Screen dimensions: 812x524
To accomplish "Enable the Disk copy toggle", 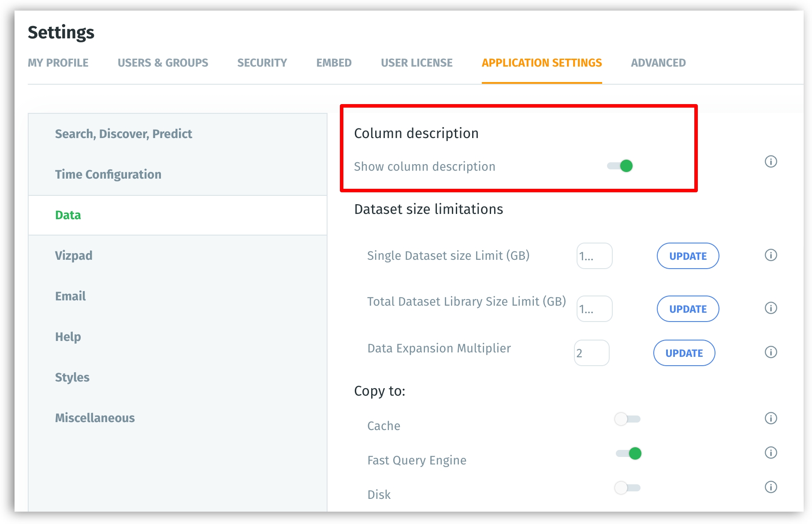I will [x=627, y=487].
